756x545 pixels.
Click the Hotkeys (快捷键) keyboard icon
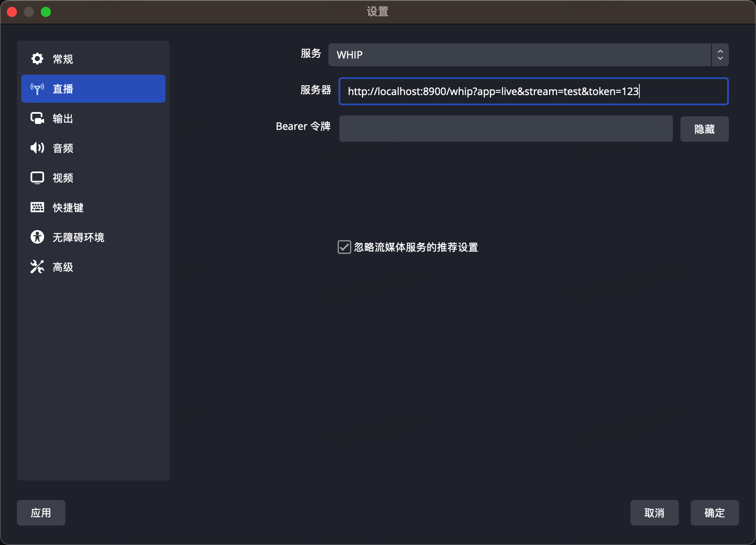pyautogui.click(x=37, y=208)
